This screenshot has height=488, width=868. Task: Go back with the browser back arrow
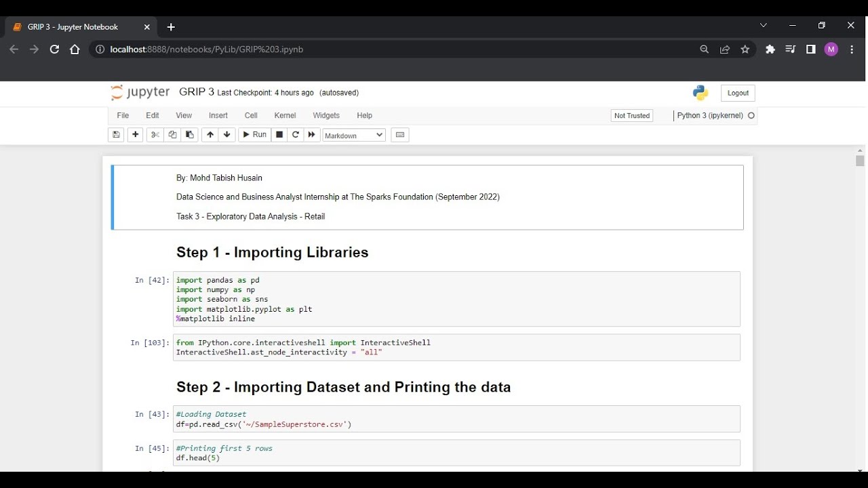point(14,49)
